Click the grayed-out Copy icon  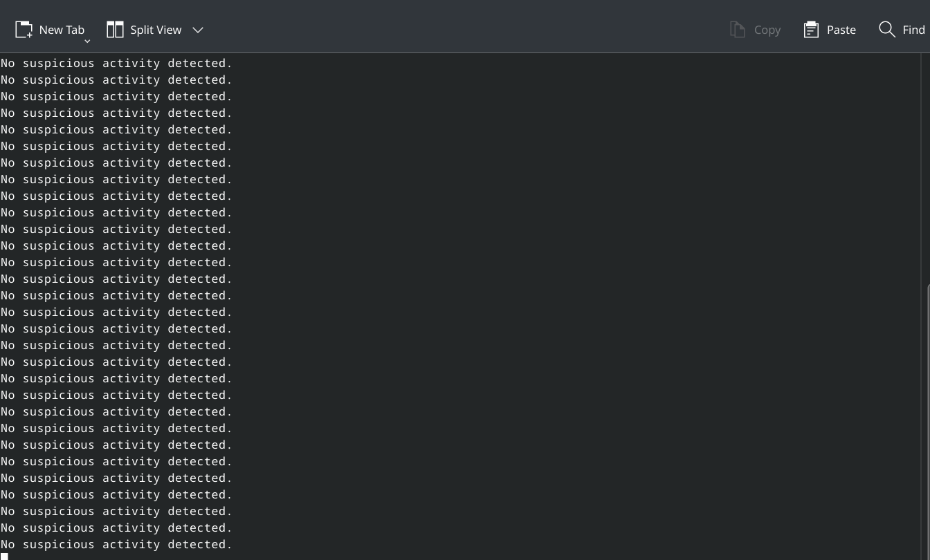(737, 29)
